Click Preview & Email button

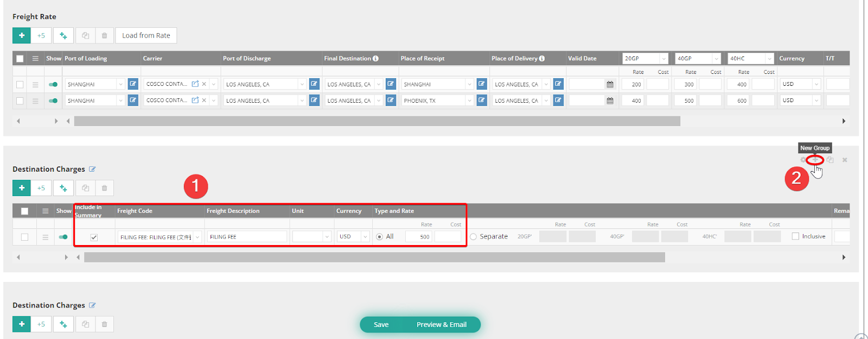[x=442, y=324]
